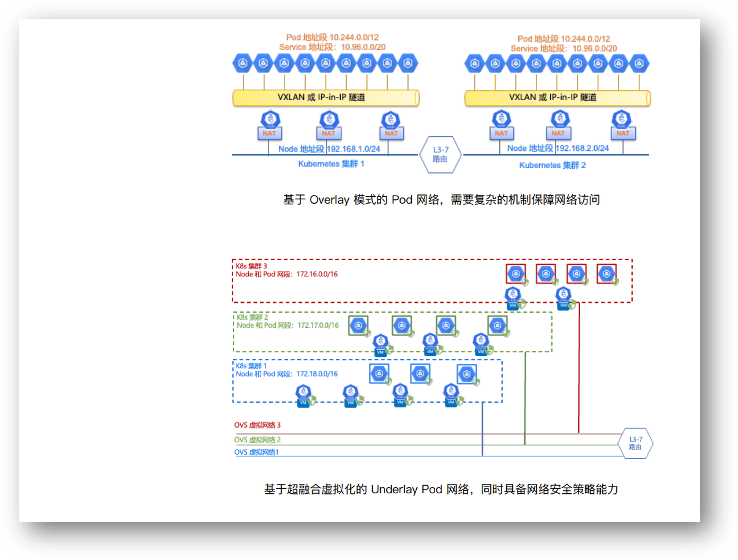Click rightmost blue-bordered pod in K8s 集群 1
This screenshot has width=738, height=560.
[x=467, y=374]
